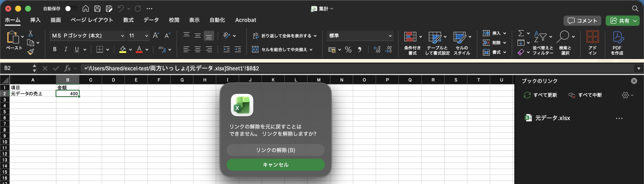644x184 pixels.
Task: Click the Save floppy disk icon
Action: pyautogui.click(x=97, y=9)
